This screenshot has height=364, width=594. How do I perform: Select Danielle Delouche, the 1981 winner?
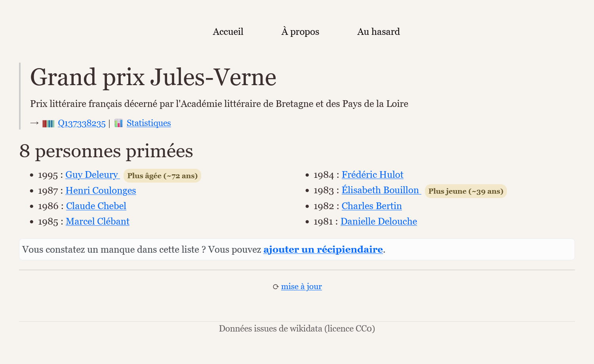coord(379,221)
